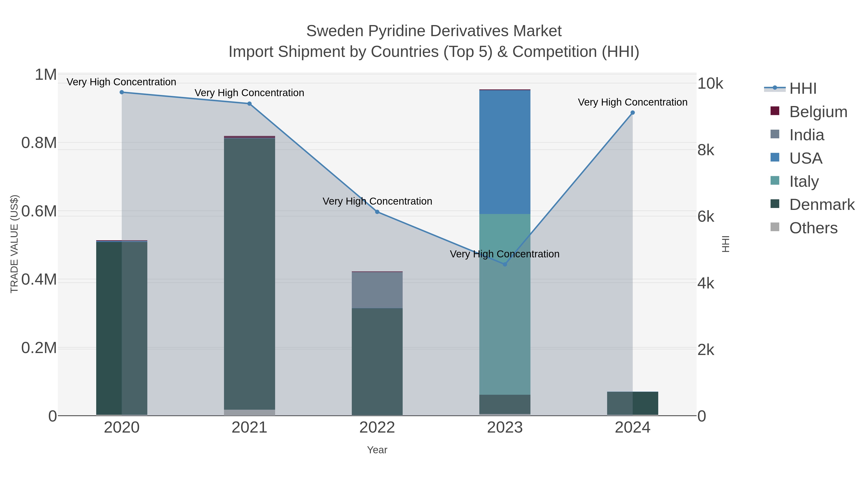868x488 pixels.
Task: Click the India legend color swatch
Action: click(x=775, y=134)
